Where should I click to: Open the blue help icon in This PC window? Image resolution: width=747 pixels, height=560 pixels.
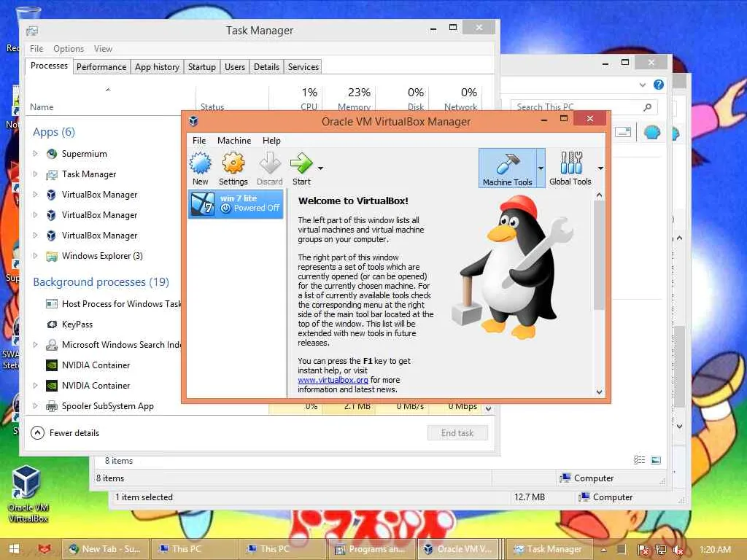click(x=659, y=85)
